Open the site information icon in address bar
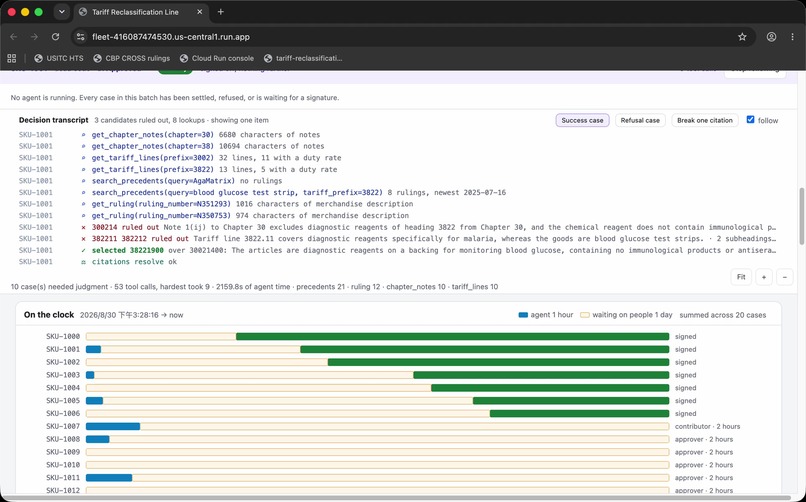Viewport: 806px width, 502px height. [x=80, y=37]
